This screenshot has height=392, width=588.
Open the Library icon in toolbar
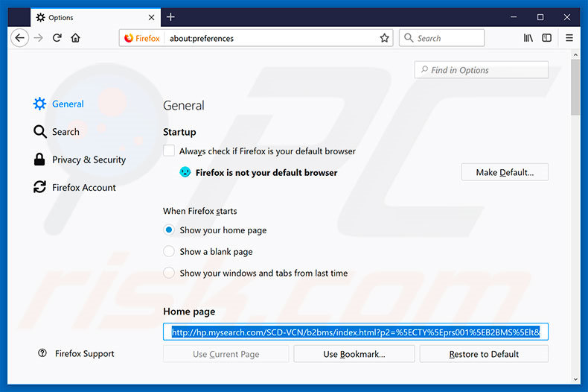(528, 38)
